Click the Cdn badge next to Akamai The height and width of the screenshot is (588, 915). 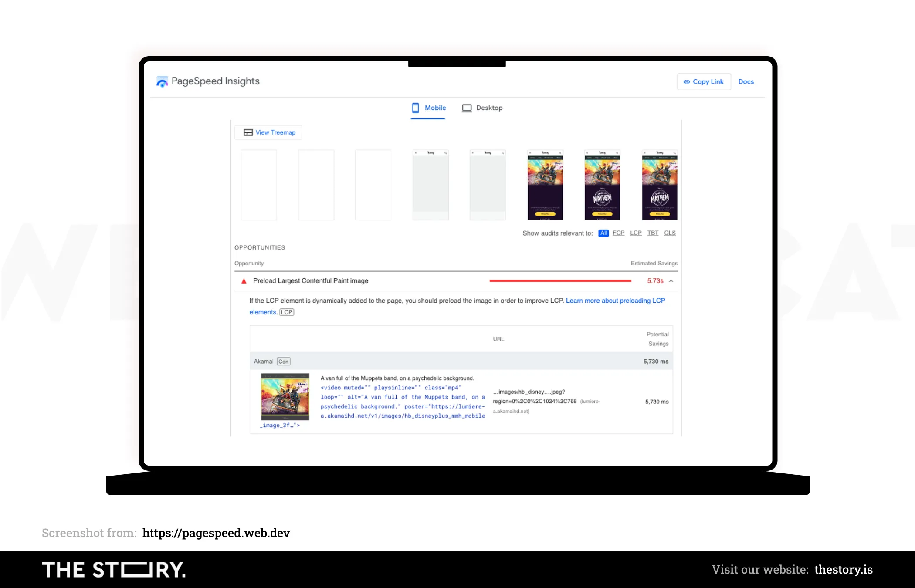click(x=284, y=362)
